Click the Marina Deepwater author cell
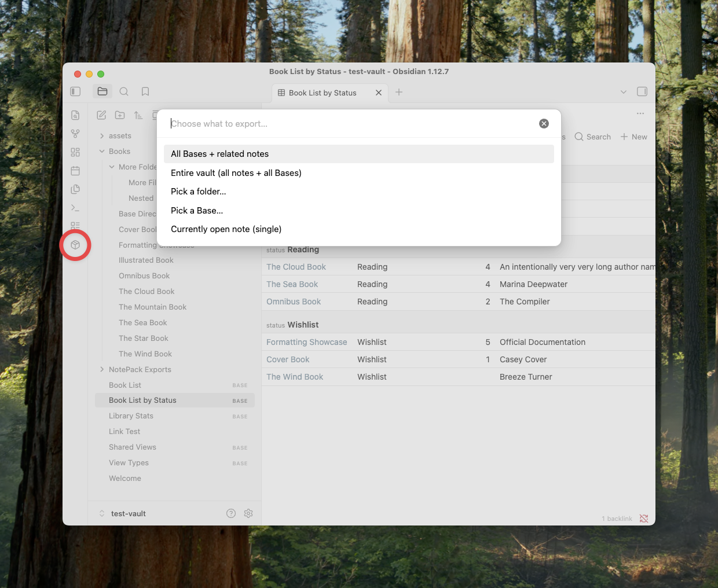The width and height of the screenshot is (718, 588). tap(533, 284)
